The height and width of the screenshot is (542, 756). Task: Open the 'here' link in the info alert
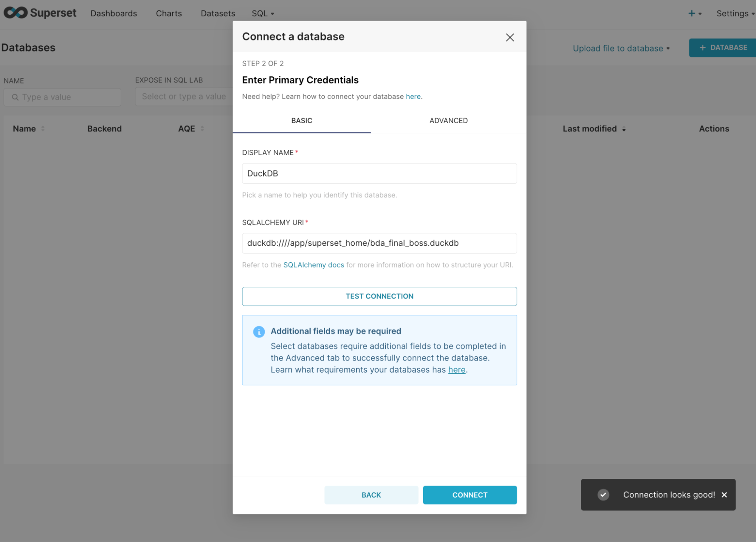point(456,370)
